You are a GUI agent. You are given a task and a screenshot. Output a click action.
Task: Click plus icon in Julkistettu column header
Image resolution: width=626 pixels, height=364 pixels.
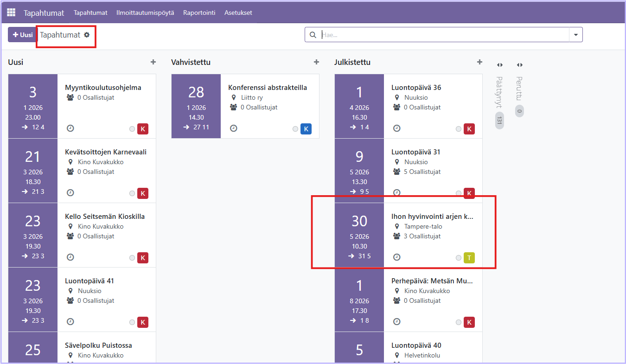(x=479, y=62)
